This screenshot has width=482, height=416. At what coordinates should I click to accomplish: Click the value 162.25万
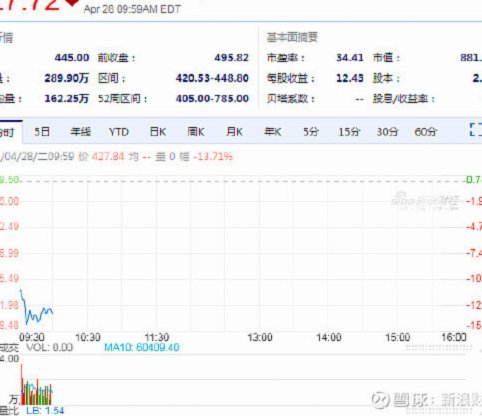[67, 99]
